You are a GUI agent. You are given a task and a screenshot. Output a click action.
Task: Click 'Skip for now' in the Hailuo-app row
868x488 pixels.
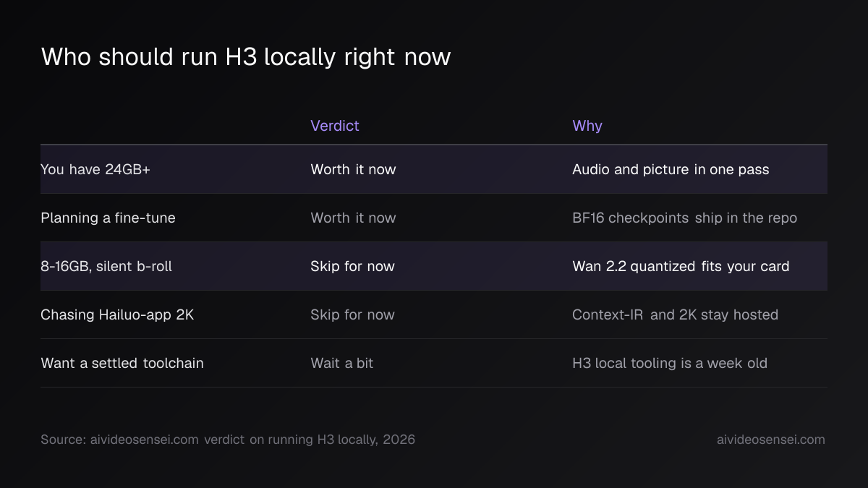coord(352,314)
